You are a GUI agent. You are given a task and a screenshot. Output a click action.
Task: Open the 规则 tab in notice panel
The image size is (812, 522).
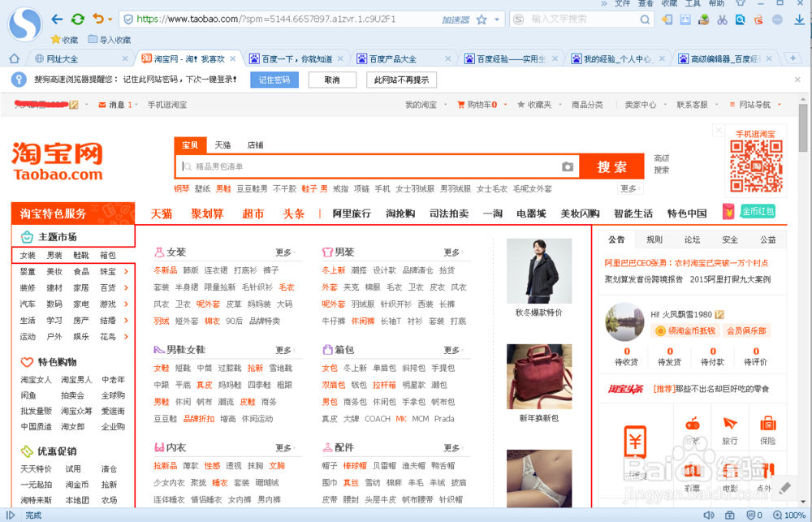[654, 239]
